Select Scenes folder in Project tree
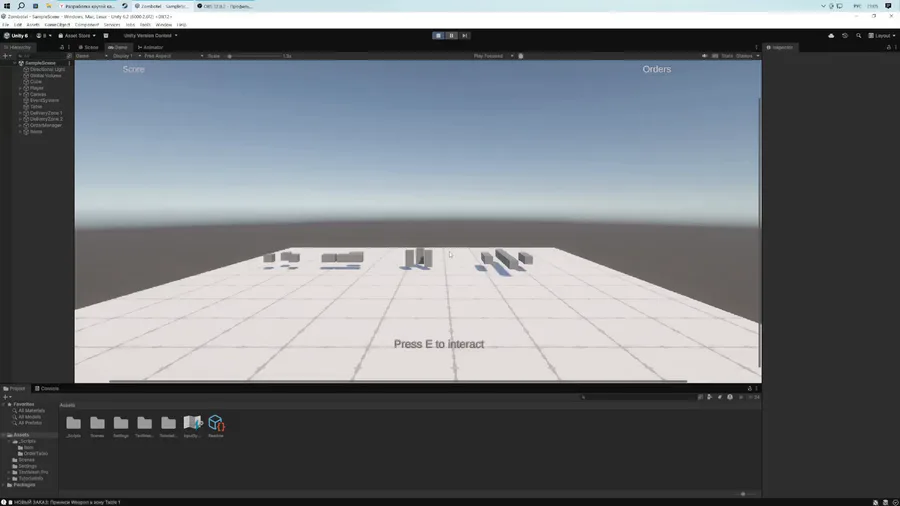900x506 pixels. (26, 460)
